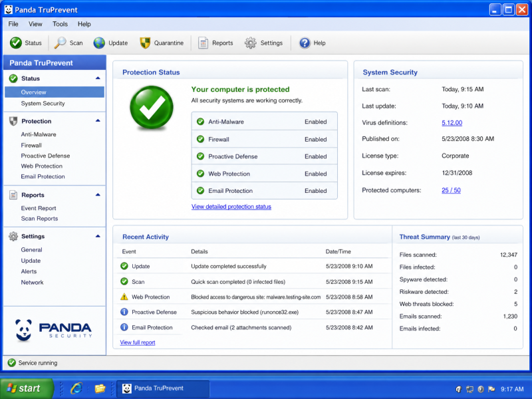The image size is (532, 399).
Task: Click the Details column header
Action: [x=199, y=251]
